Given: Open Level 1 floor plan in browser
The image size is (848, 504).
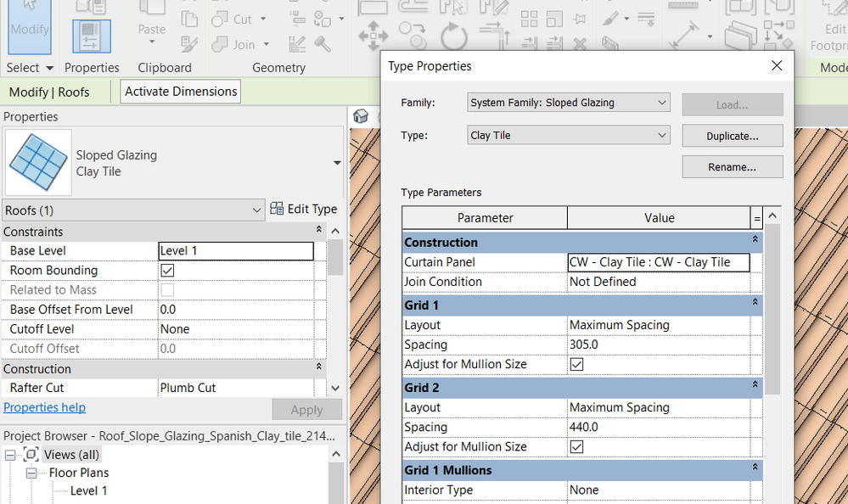Looking at the screenshot, I should [88, 490].
